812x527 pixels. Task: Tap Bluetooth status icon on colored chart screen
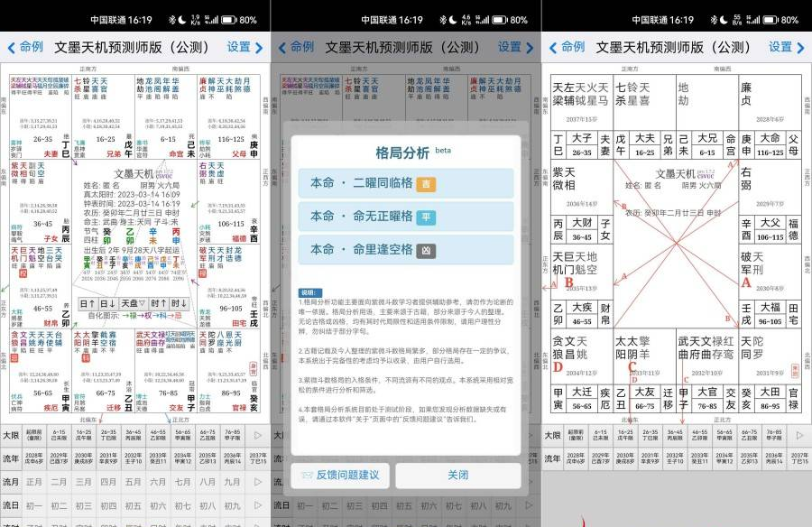pos(172,20)
